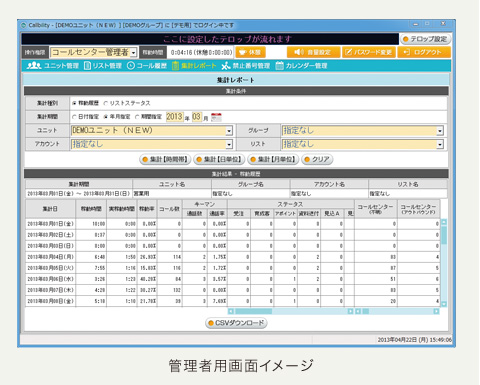Run 集計【月単位】 aggregation
The height and width of the screenshot is (385, 480).
click(273, 160)
